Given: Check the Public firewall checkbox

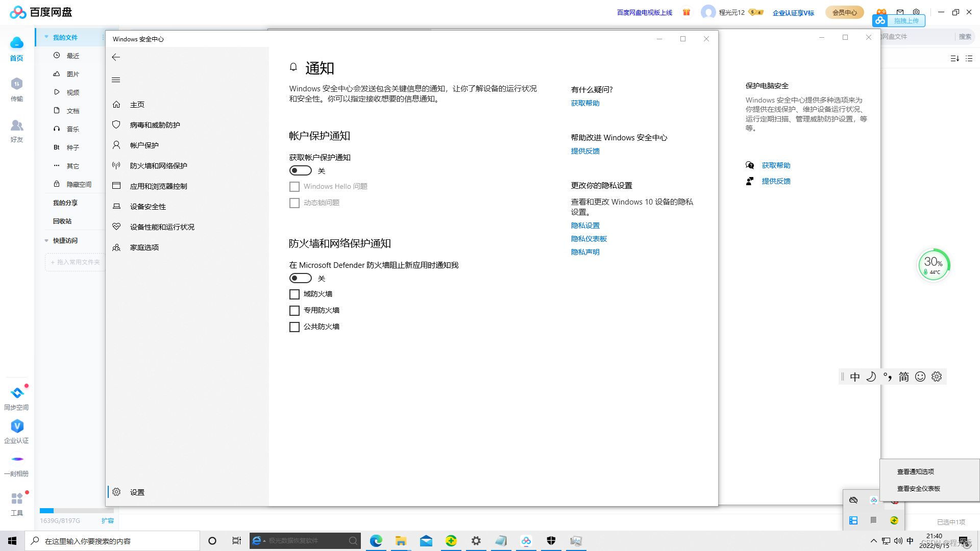Looking at the screenshot, I should pos(295,327).
